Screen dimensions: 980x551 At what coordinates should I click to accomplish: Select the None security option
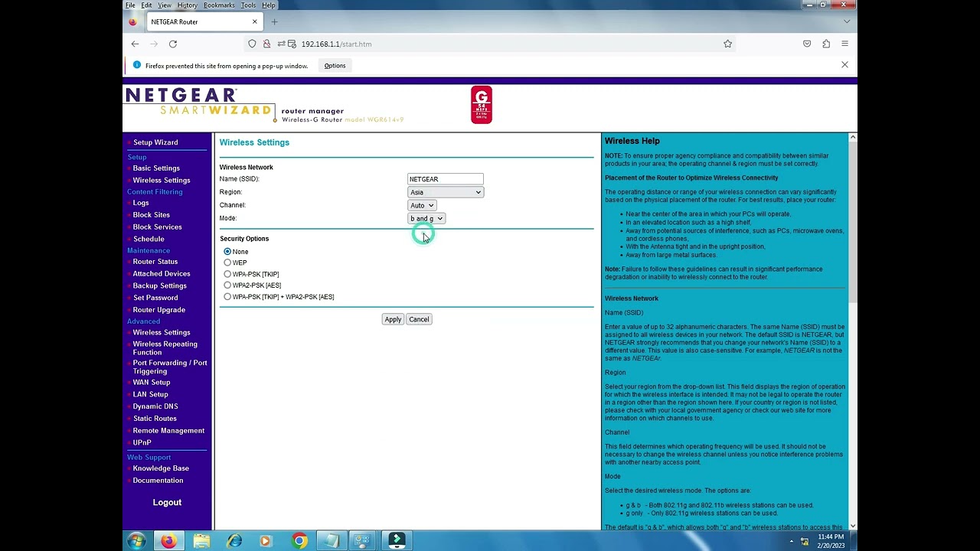click(227, 252)
